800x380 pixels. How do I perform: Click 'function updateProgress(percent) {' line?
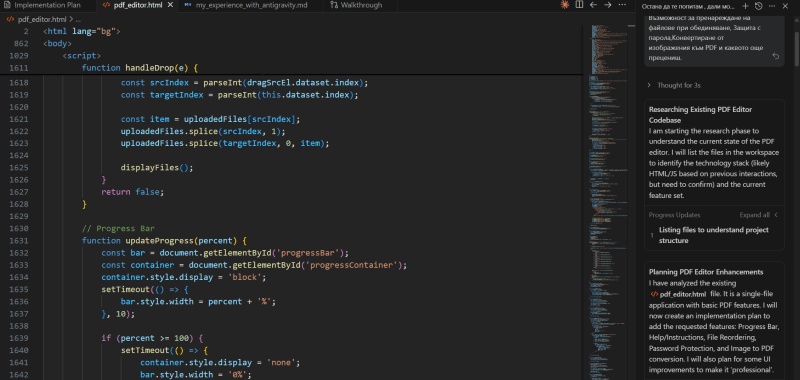click(164, 241)
